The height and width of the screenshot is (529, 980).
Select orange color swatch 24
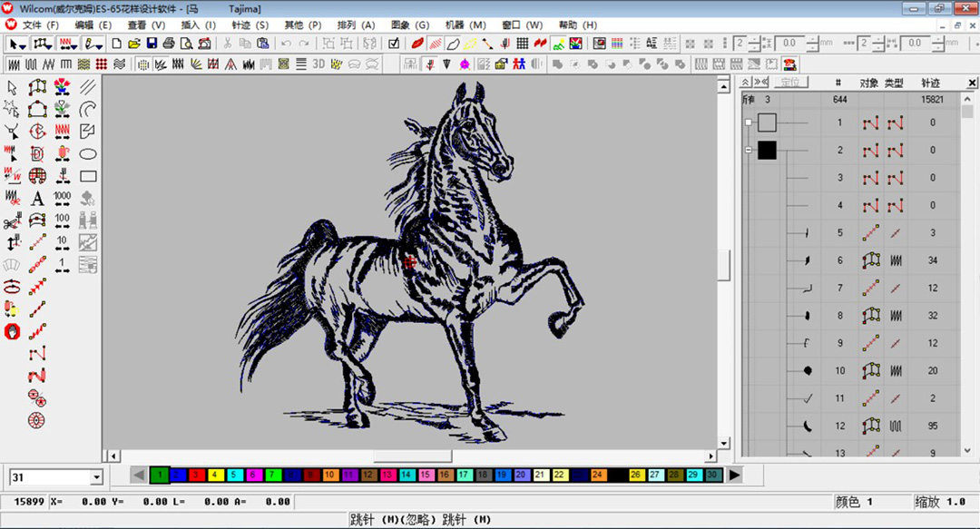pyautogui.click(x=597, y=475)
